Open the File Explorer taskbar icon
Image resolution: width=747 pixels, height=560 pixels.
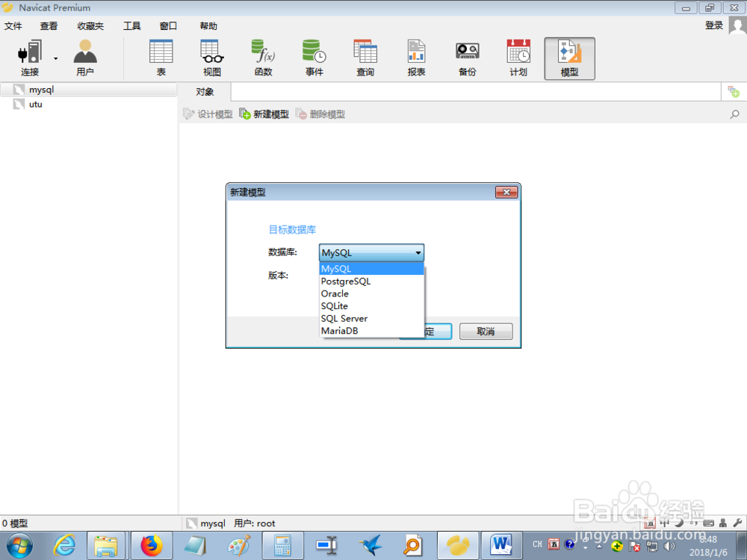(105, 546)
